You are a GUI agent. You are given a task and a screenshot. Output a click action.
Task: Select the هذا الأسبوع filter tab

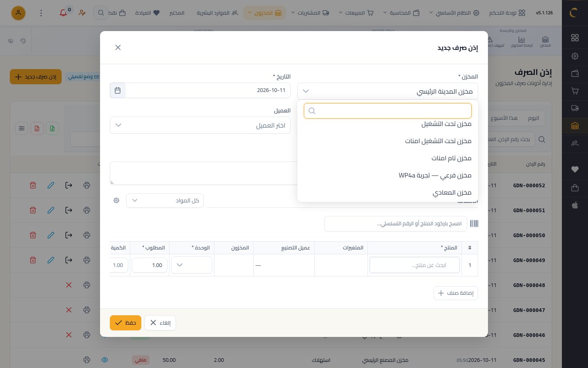504,118
